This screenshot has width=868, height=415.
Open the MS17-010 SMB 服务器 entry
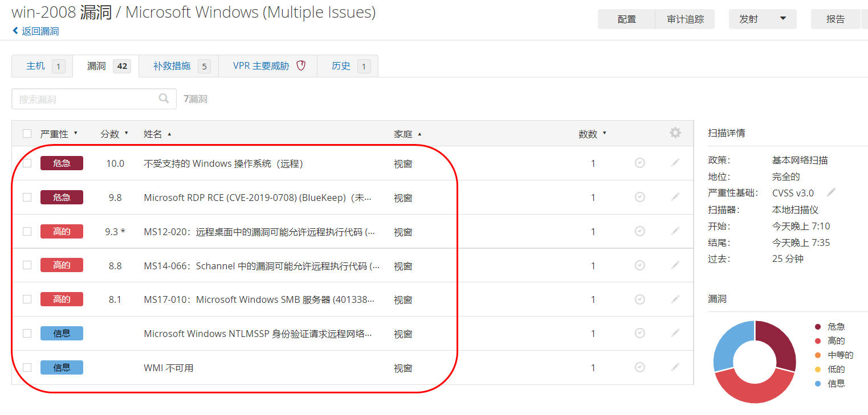click(260, 299)
